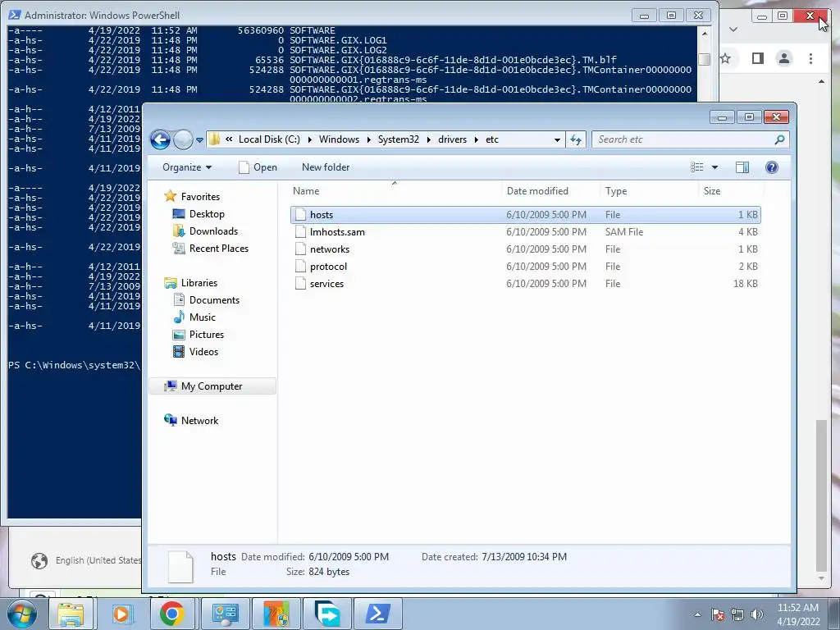Open the Windows Start button

pyautogui.click(x=21, y=614)
